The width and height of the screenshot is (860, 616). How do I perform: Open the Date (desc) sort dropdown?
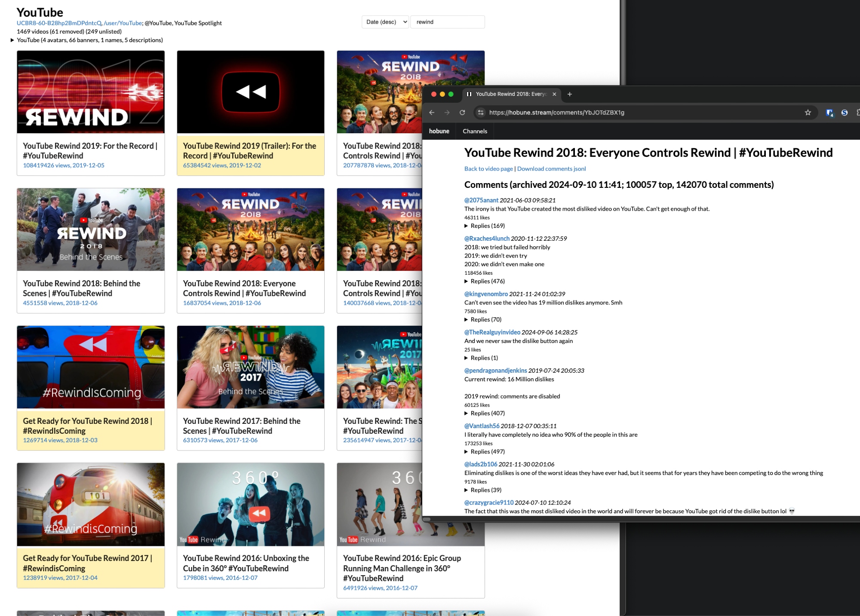point(385,22)
